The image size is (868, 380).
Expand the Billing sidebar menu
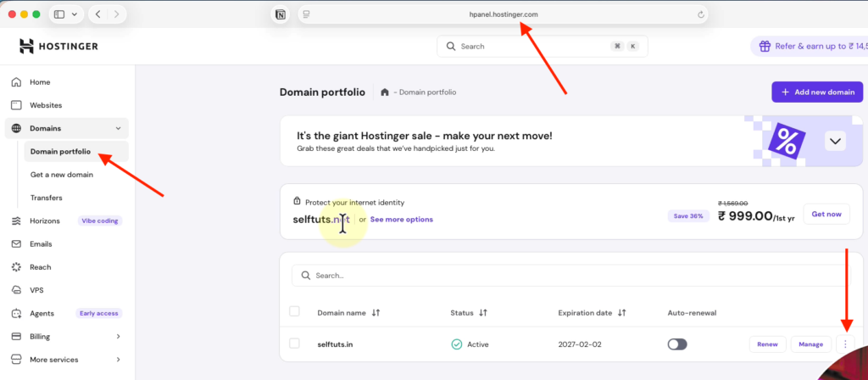[118, 337]
